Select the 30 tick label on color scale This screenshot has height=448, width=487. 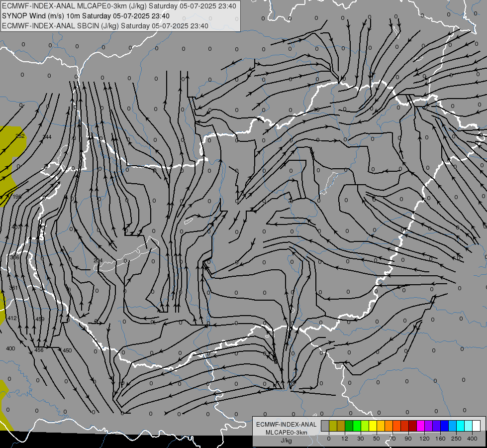click(x=361, y=439)
